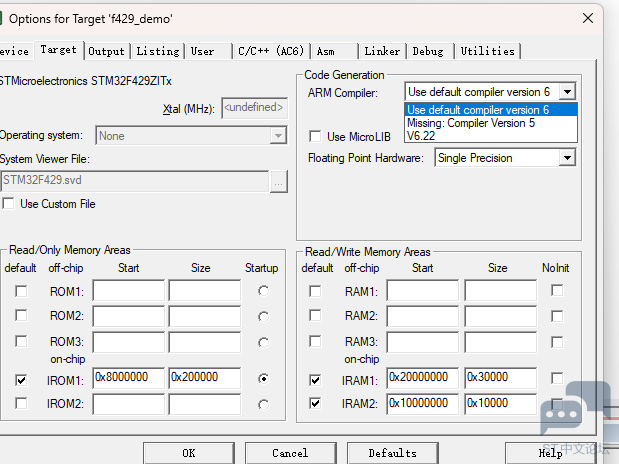Edit the IRAM2 Size value 0x10000
The width and height of the screenshot is (619, 464).
[x=501, y=404]
